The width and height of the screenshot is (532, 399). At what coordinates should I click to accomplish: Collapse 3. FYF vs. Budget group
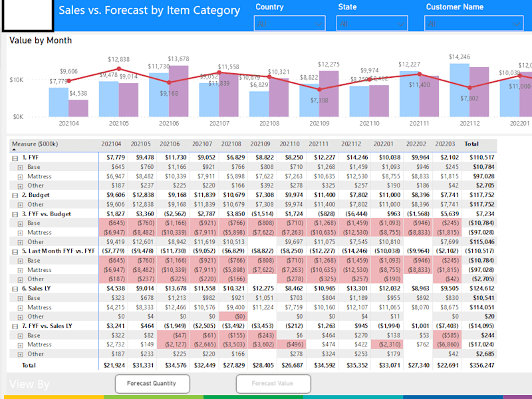pyautogui.click(x=15, y=214)
